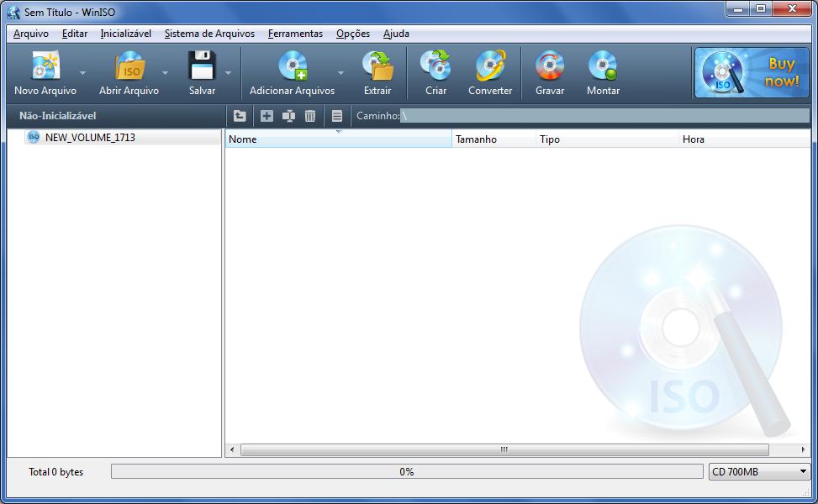Viewport: 818px width, 504px height.
Task: Open the Arquivo menu
Action: 31,34
